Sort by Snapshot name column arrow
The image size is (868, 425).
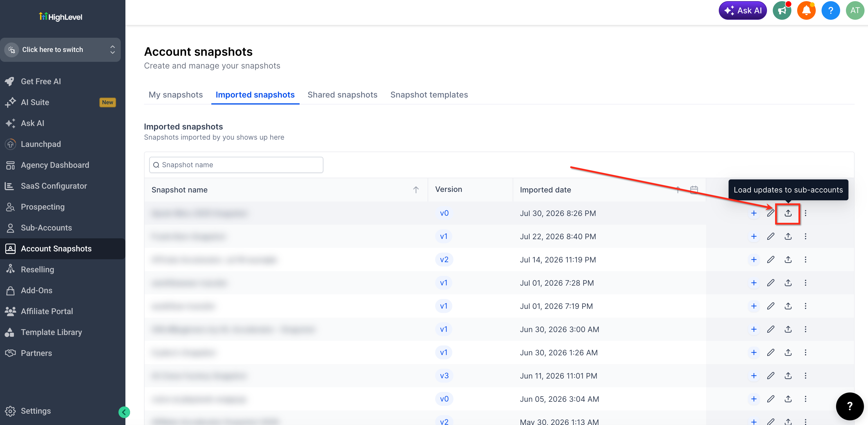click(416, 190)
